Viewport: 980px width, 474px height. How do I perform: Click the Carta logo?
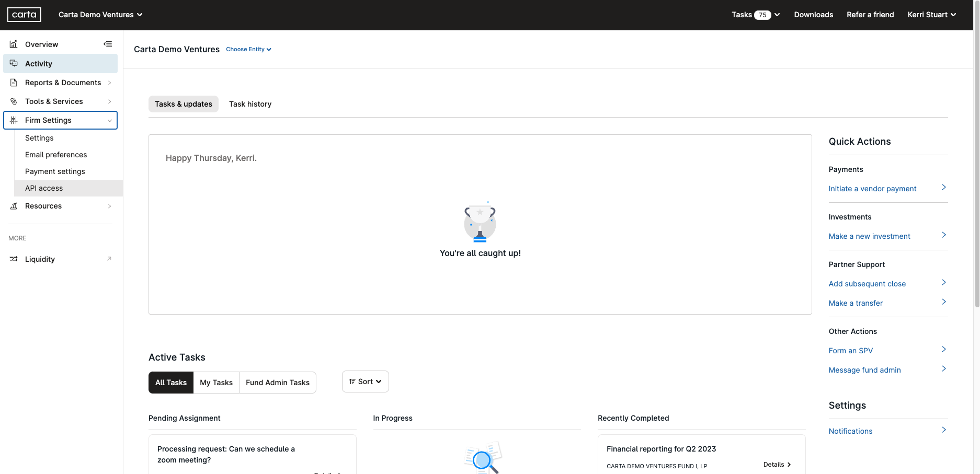coord(24,15)
